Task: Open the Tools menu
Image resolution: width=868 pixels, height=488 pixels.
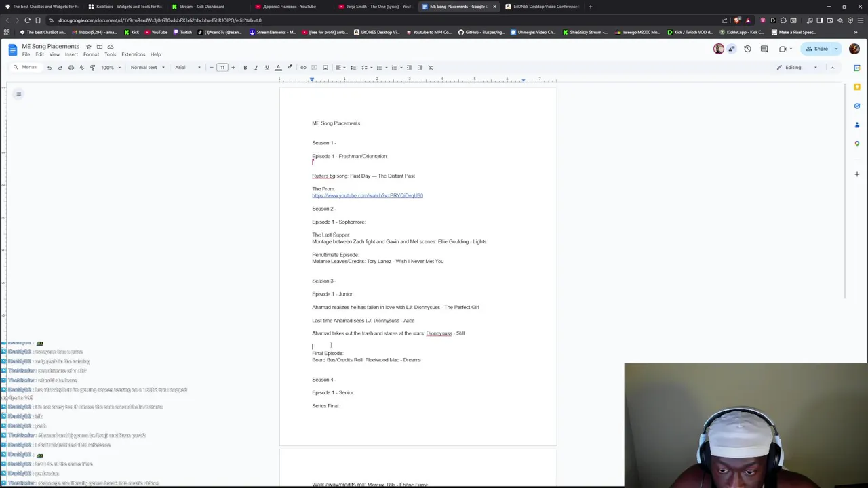Action: [110, 54]
